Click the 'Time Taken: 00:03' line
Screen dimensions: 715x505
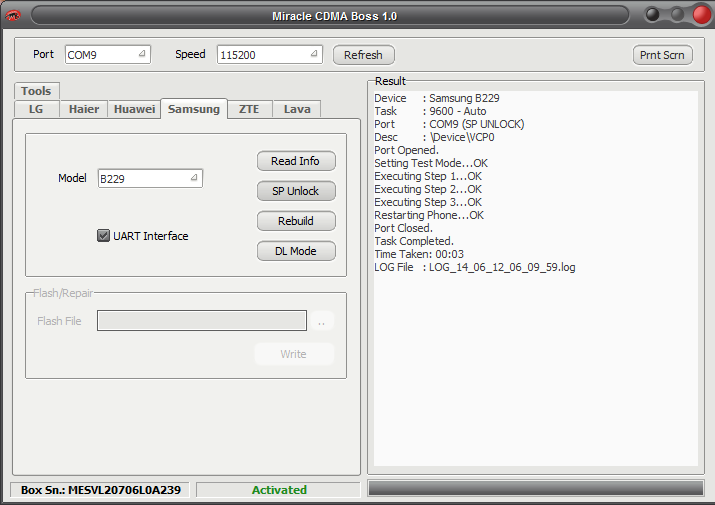point(419,254)
